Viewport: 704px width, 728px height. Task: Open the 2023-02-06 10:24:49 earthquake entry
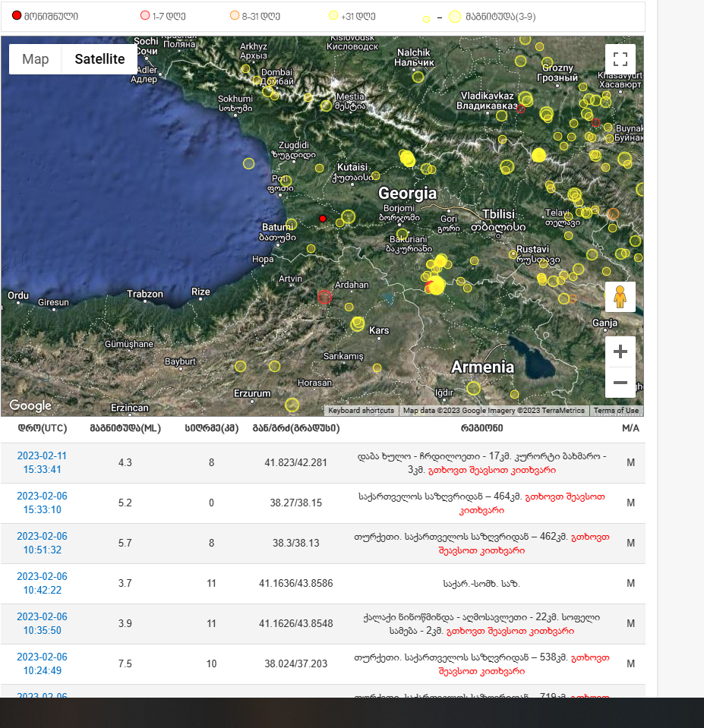(x=42, y=663)
